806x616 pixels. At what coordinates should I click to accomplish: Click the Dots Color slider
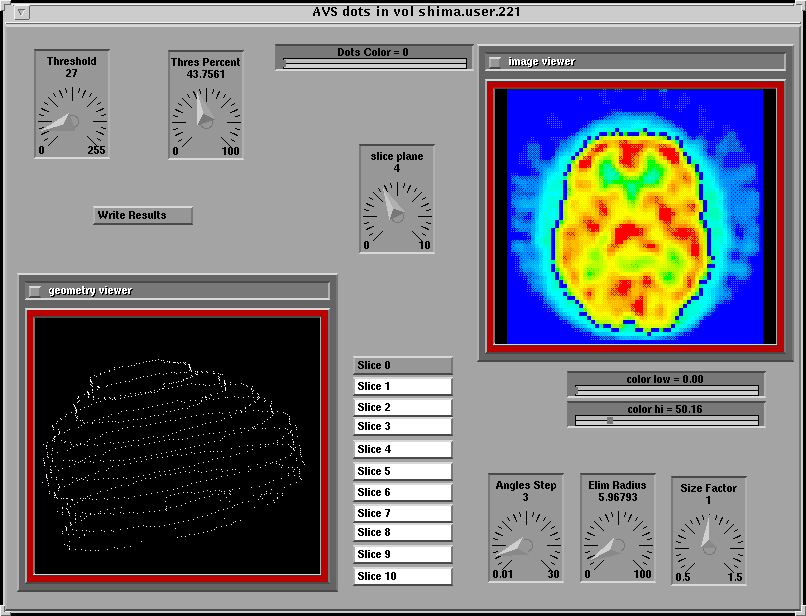coord(375,64)
